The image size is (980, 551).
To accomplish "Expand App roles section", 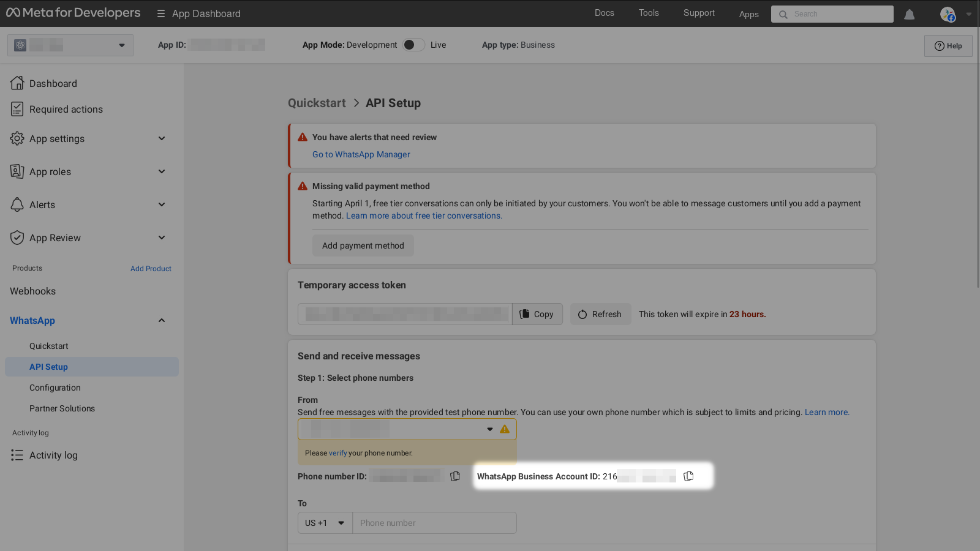I will click(162, 171).
